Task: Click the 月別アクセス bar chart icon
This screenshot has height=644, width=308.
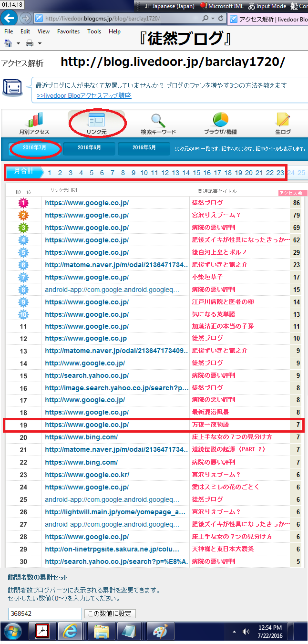Action: (34, 120)
